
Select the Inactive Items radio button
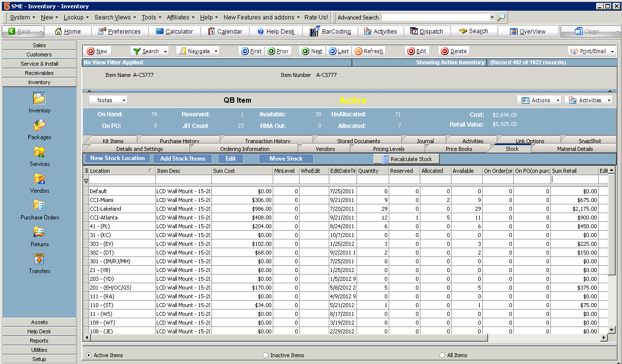coord(265,355)
